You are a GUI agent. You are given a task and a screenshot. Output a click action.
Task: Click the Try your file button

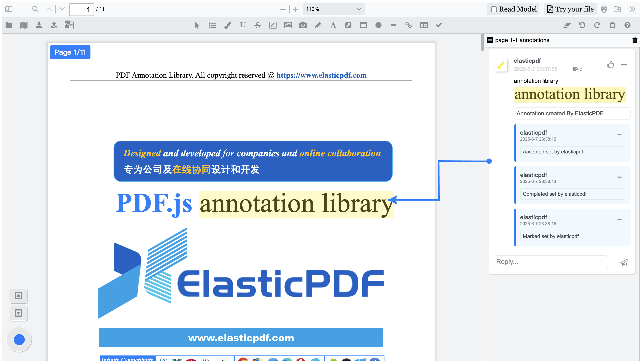(x=570, y=9)
